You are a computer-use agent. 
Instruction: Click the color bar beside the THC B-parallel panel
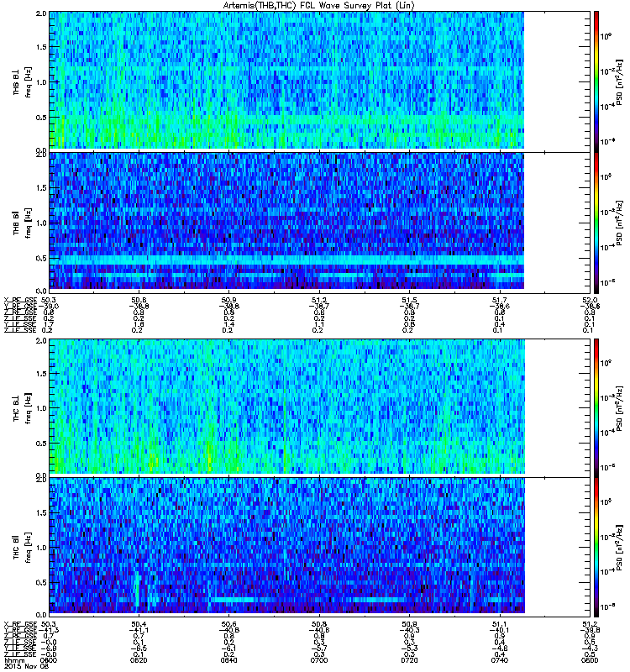596,548
